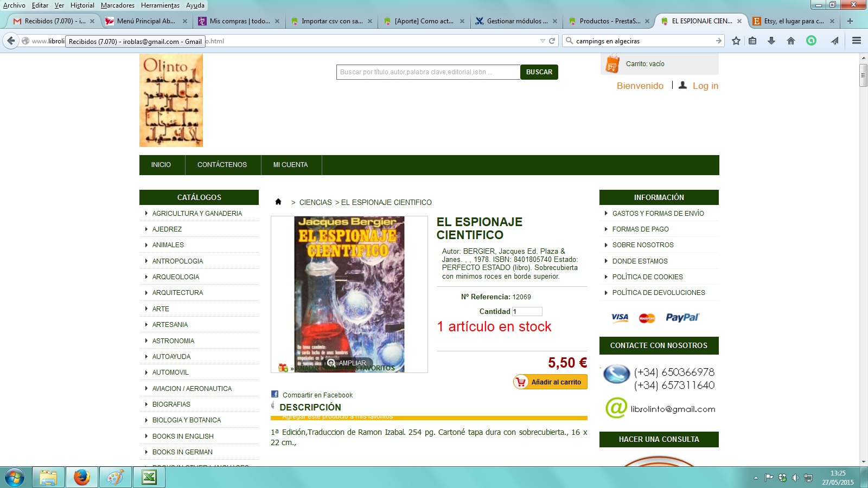
Task: Click the paper plane toolbar icon
Action: (x=834, y=41)
